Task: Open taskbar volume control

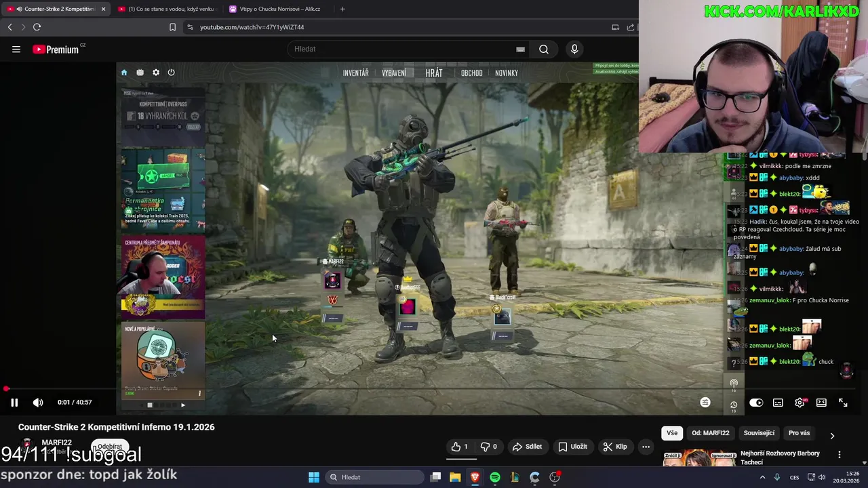Action: (821, 477)
